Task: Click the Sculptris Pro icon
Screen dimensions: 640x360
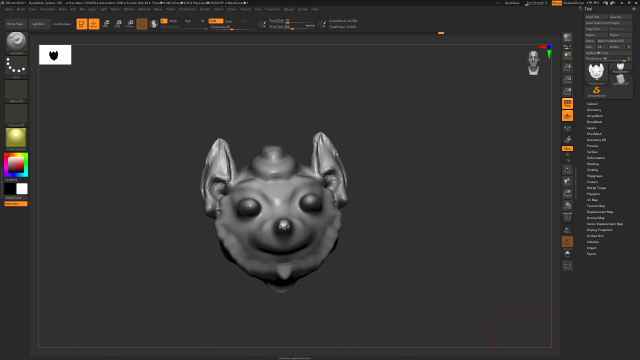Action: [x=154, y=24]
